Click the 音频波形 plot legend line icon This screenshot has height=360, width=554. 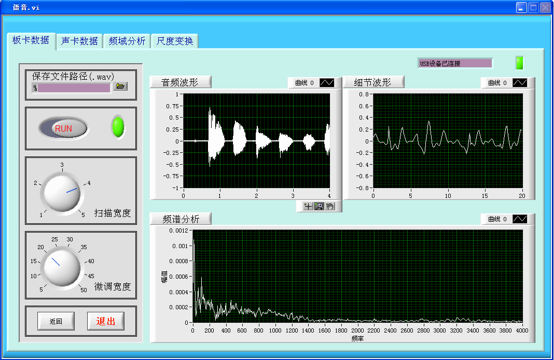327,83
